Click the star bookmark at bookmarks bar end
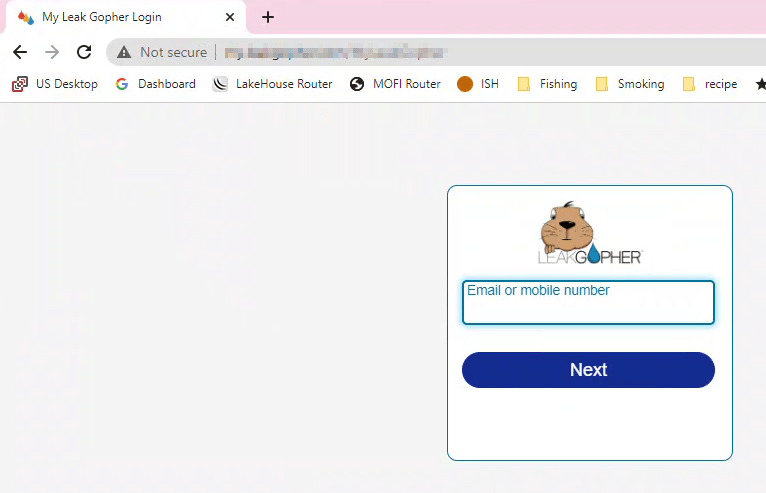The width and height of the screenshot is (766, 493). click(x=761, y=84)
